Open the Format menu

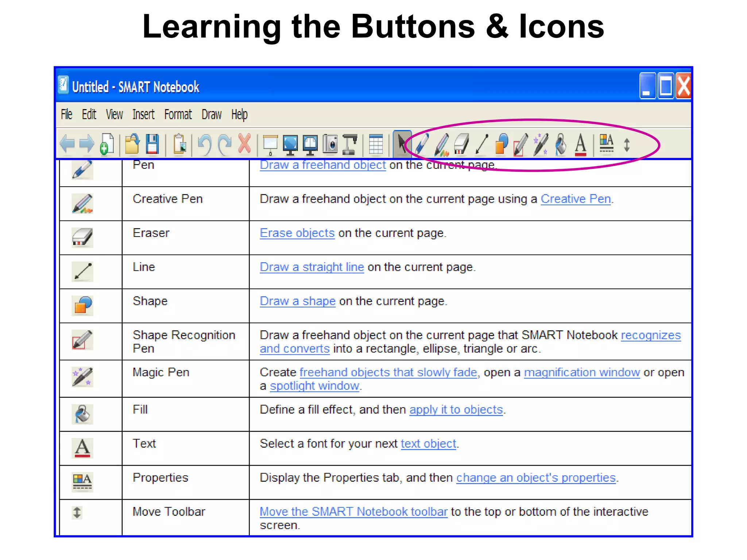(178, 114)
